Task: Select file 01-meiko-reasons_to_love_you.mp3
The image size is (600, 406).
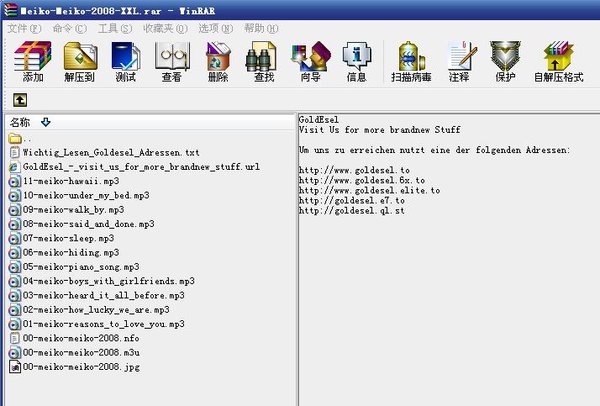Action: (x=104, y=324)
